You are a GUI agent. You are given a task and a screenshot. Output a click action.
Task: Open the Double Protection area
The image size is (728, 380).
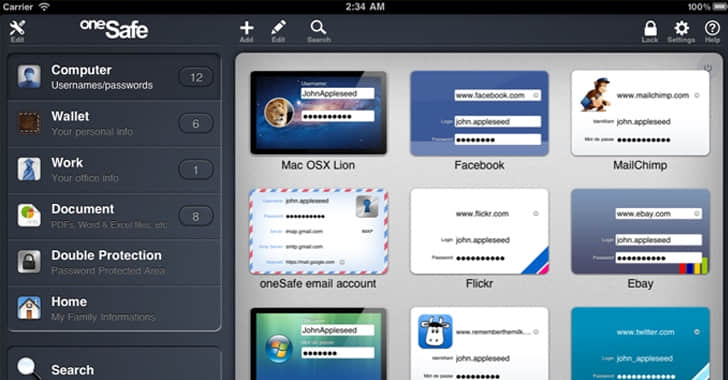coord(114,262)
